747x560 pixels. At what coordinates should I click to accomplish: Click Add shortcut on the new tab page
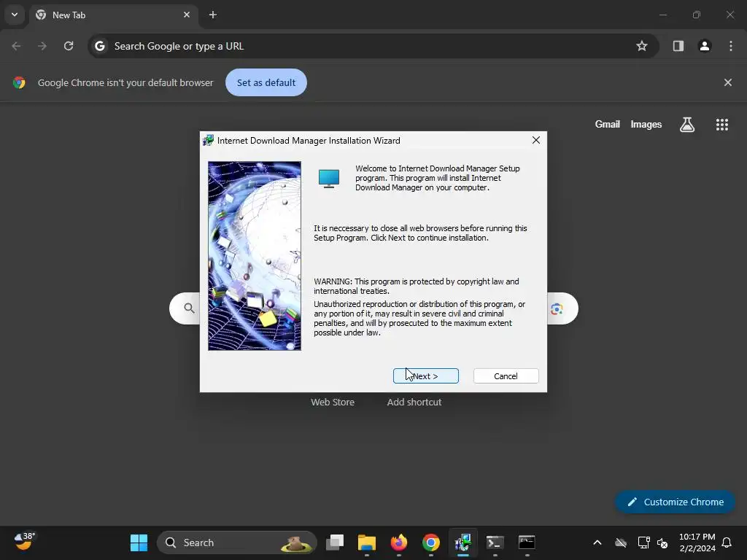pos(414,402)
